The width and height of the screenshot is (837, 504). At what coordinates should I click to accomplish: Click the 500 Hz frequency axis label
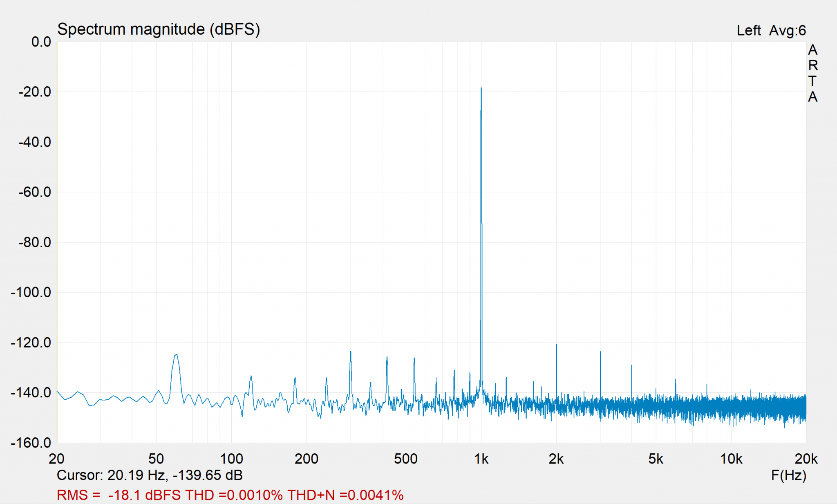(x=406, y=459)
